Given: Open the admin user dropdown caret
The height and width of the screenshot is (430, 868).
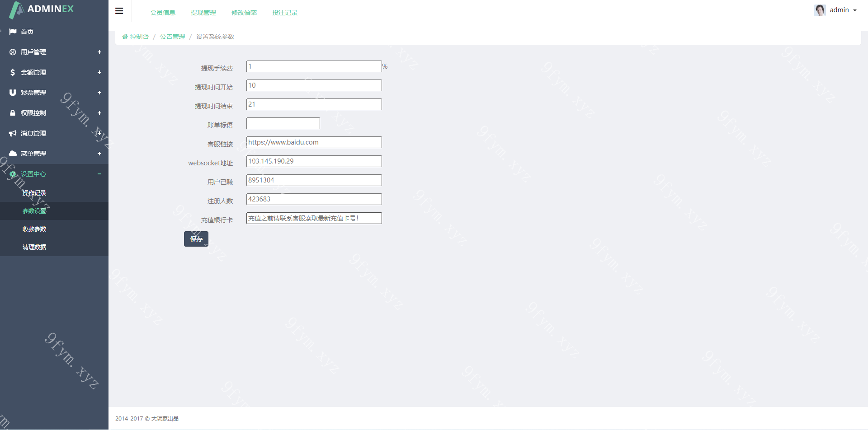Looking at the screenshot, I should tap(854, 10).
